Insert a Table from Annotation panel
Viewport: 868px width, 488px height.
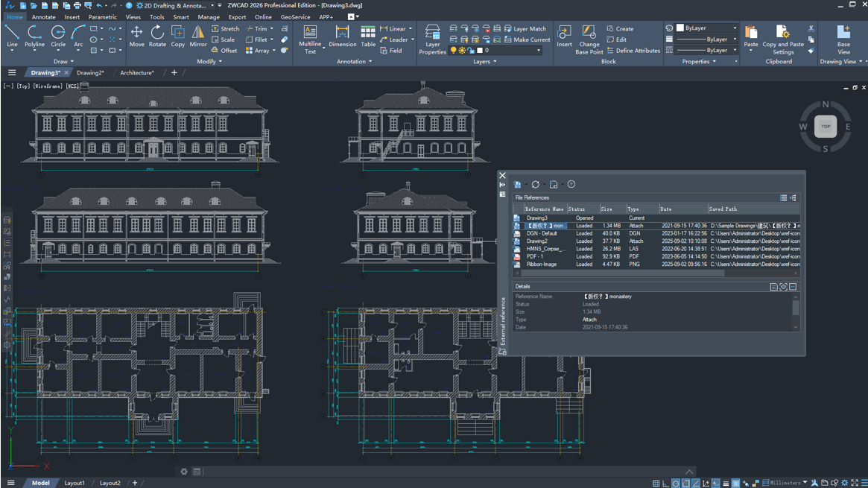(x=368, y=35)
